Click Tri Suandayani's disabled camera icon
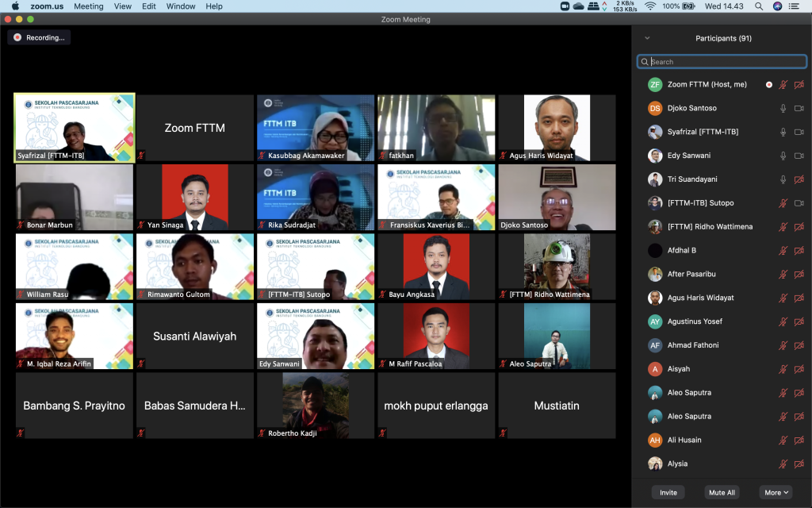The image size is (812, 508). pyautogui.click(x=799, y=179)
